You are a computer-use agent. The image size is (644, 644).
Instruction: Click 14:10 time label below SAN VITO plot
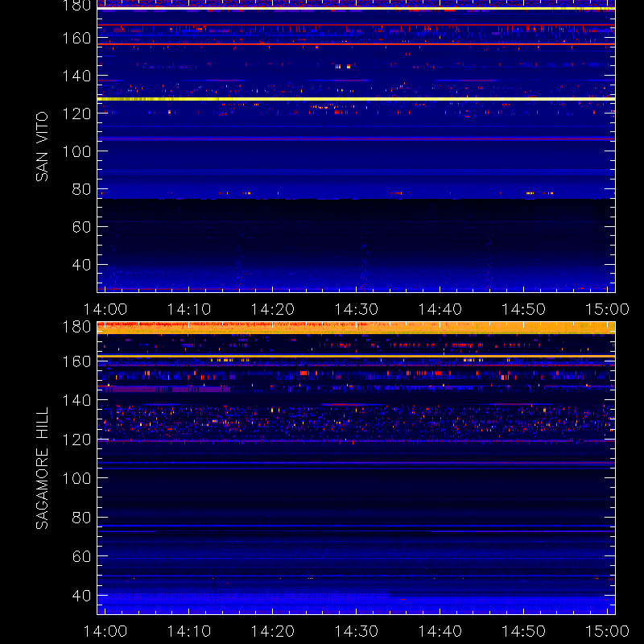click(189, 309)
